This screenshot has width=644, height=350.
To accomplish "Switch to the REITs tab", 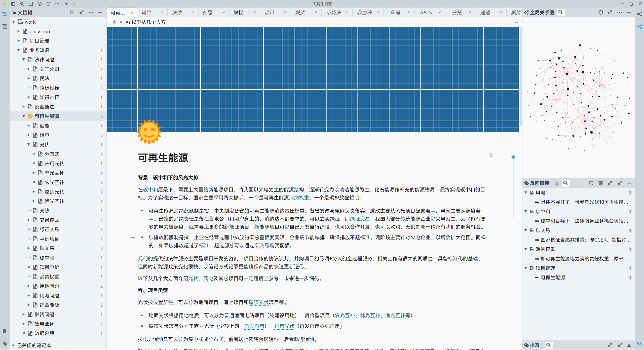I will point(426,13).
